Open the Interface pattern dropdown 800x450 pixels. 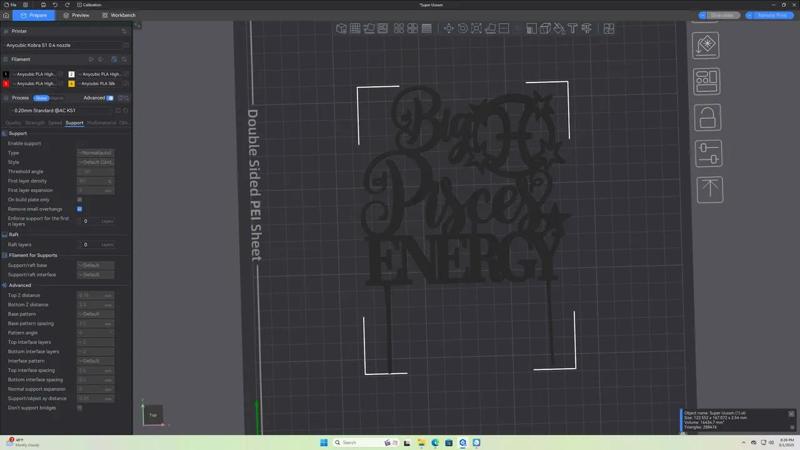coord(95,361)
